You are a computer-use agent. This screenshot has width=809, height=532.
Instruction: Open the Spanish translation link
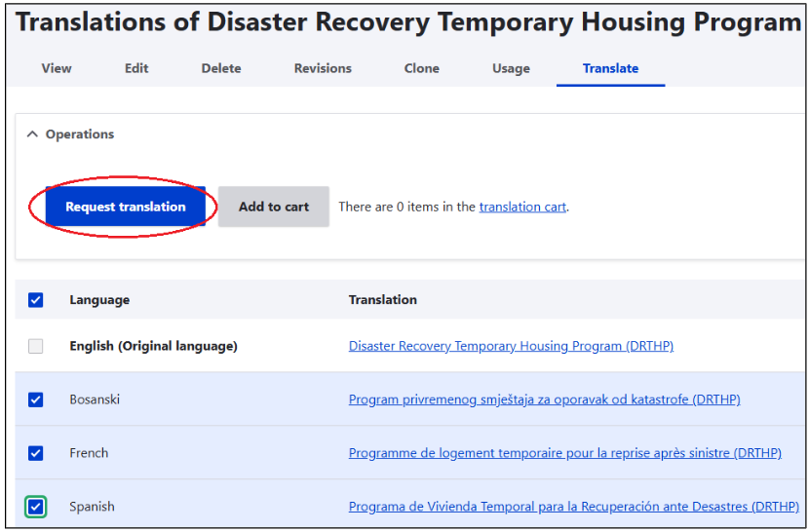pos(573,507)
